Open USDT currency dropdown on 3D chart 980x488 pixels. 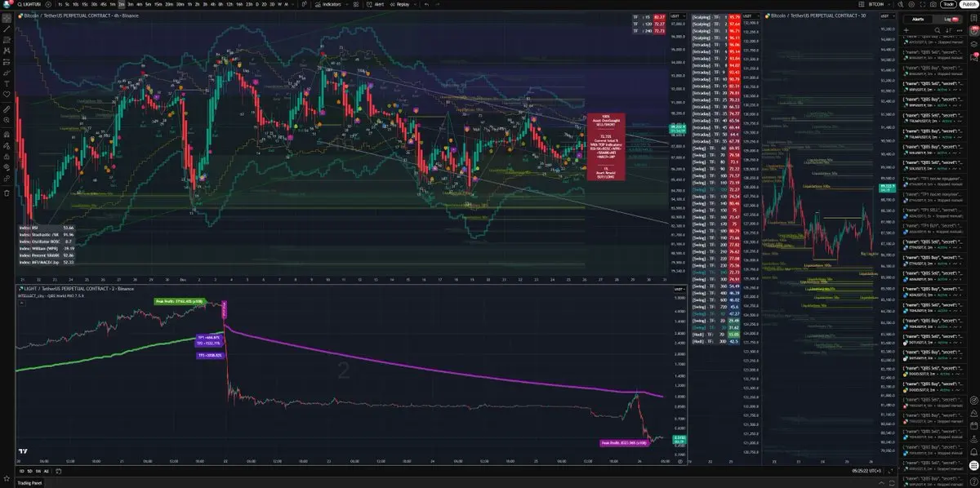pyautogui.click(x=888, y=16)
